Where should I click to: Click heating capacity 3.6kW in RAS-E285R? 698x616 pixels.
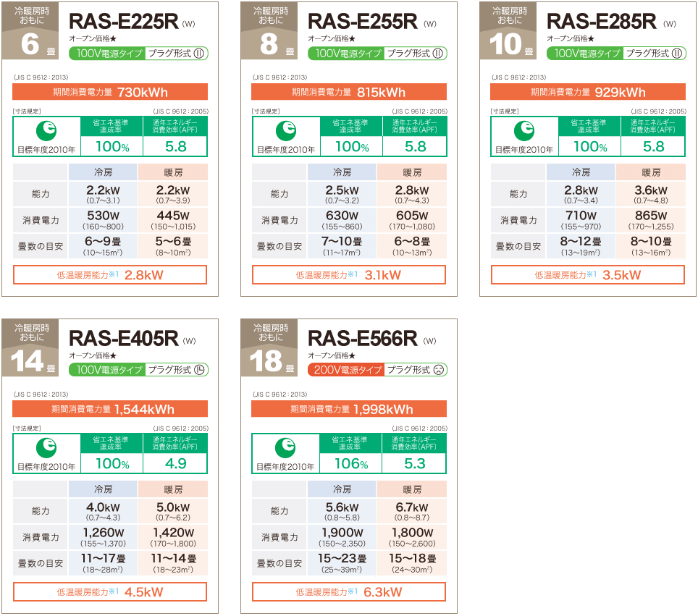pyautogui.click(x=651, y=190)
